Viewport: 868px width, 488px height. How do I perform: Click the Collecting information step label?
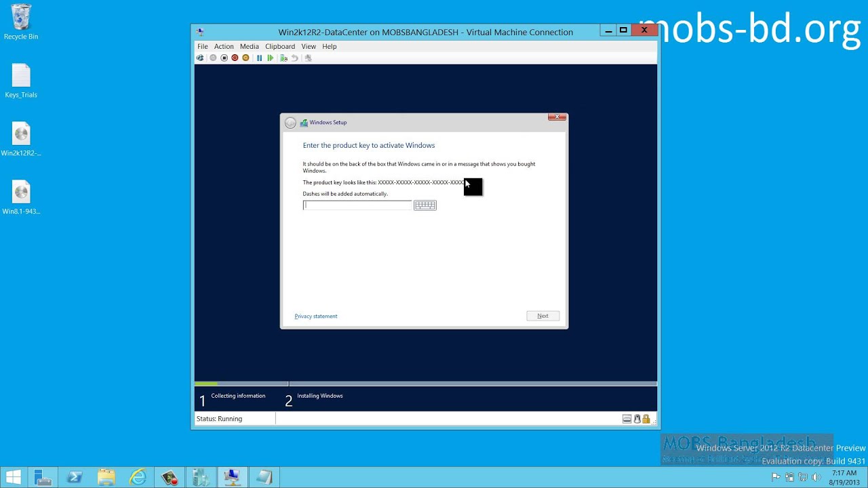[238, 396]
